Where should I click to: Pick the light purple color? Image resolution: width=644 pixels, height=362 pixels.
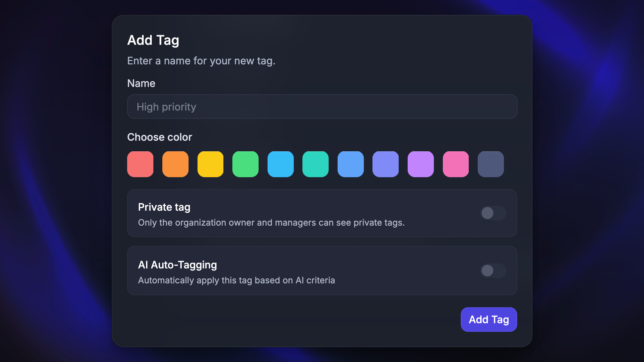point(421,164)
